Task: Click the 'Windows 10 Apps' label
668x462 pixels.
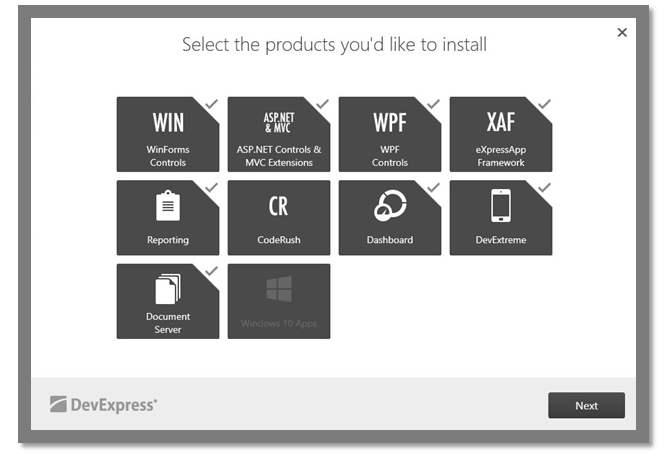Action: [279, 323]
